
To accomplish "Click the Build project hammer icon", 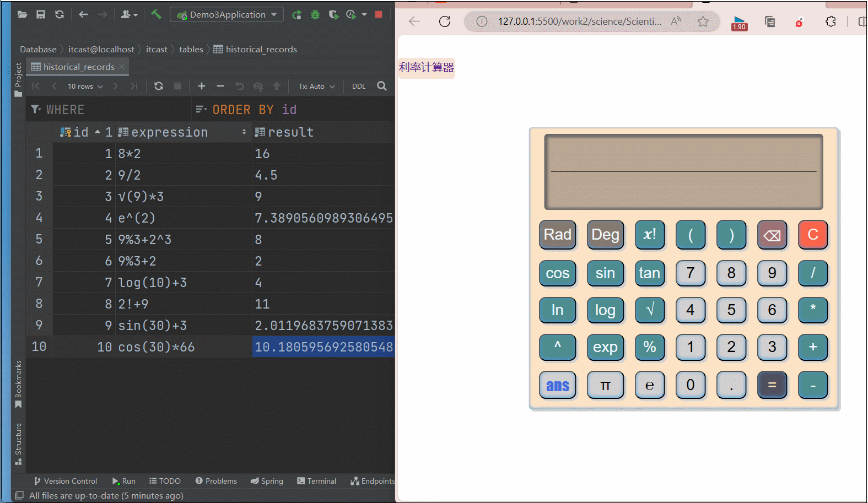I will [x=156, y=14].
